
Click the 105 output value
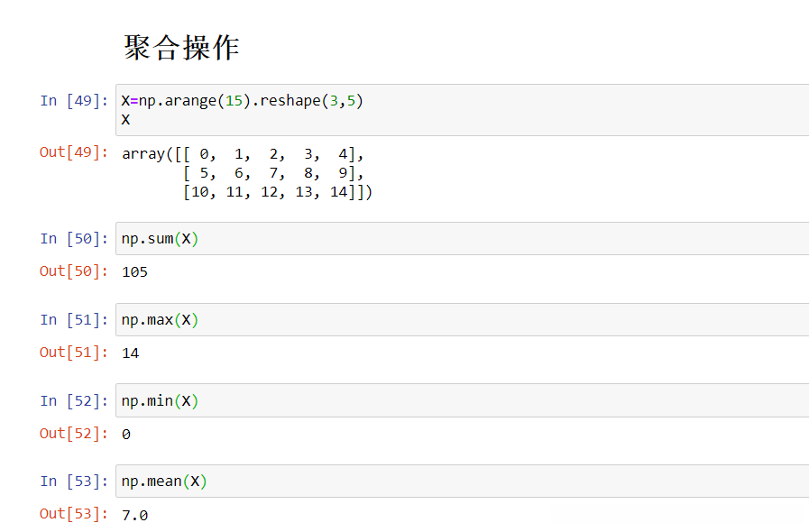tap(134, 272)
